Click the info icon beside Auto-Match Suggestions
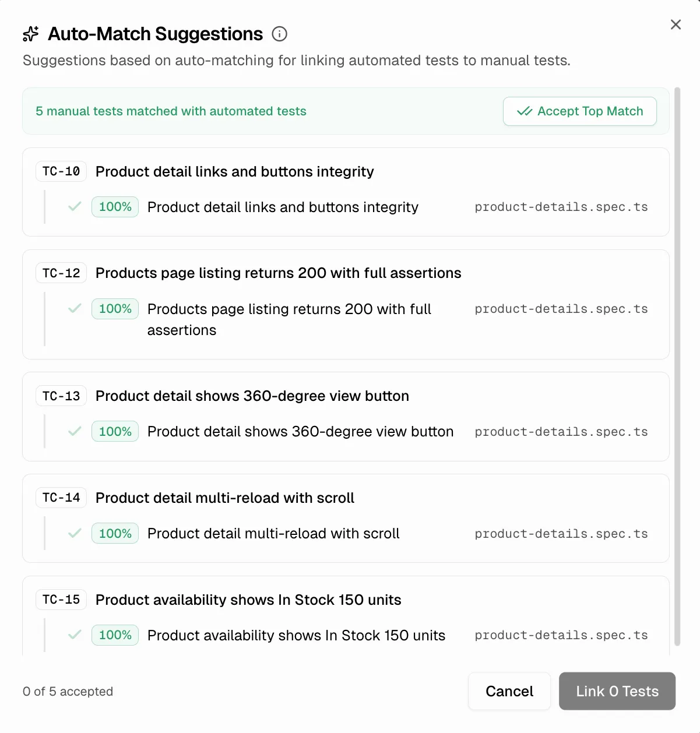This screenshot has width=700, height=733. [x=280, y=34]
